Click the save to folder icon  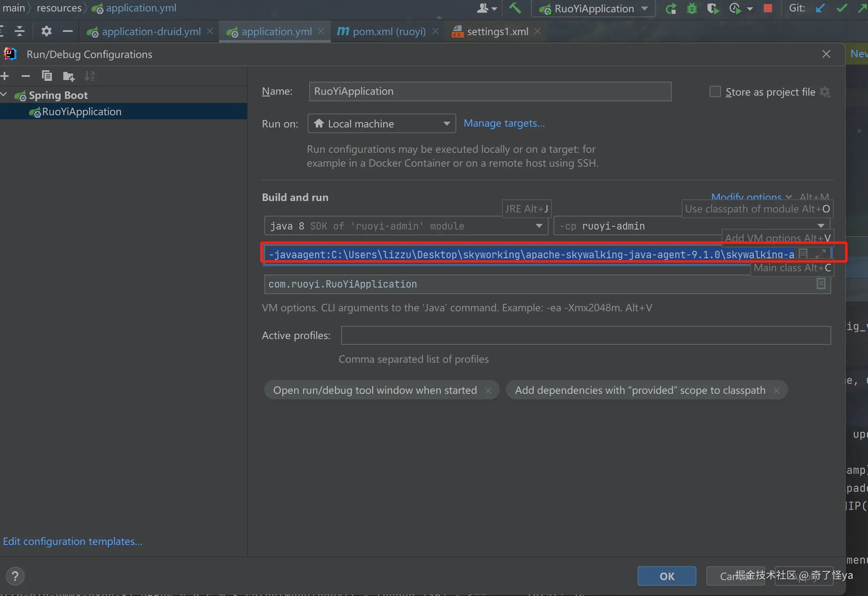pyautogui.click(x=69, y=76)
